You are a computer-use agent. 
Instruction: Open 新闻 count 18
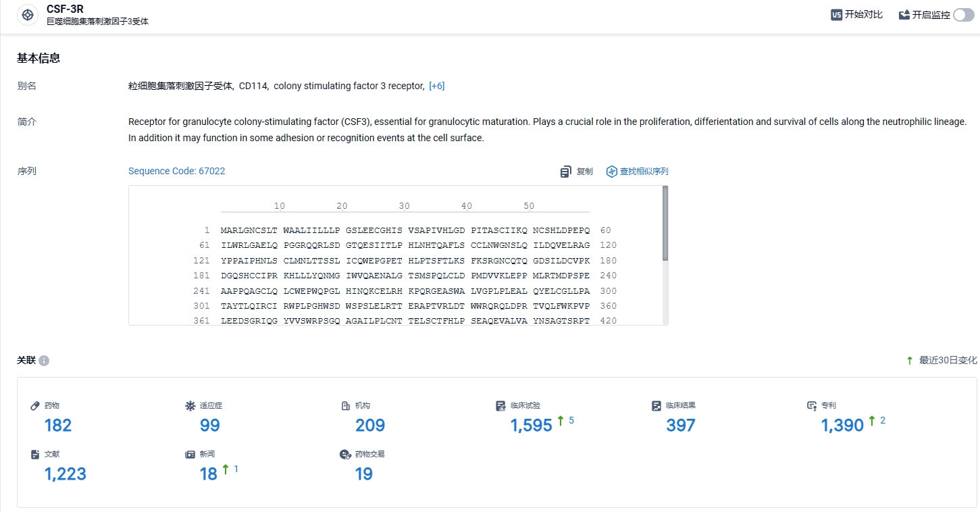pos(209,474)
